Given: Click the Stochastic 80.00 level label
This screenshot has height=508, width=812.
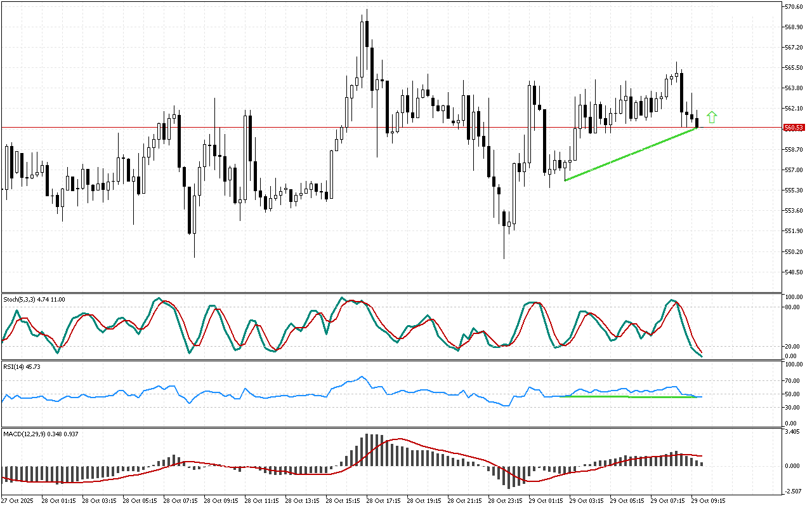Looking at the screenshot, I should coord(793,307).
